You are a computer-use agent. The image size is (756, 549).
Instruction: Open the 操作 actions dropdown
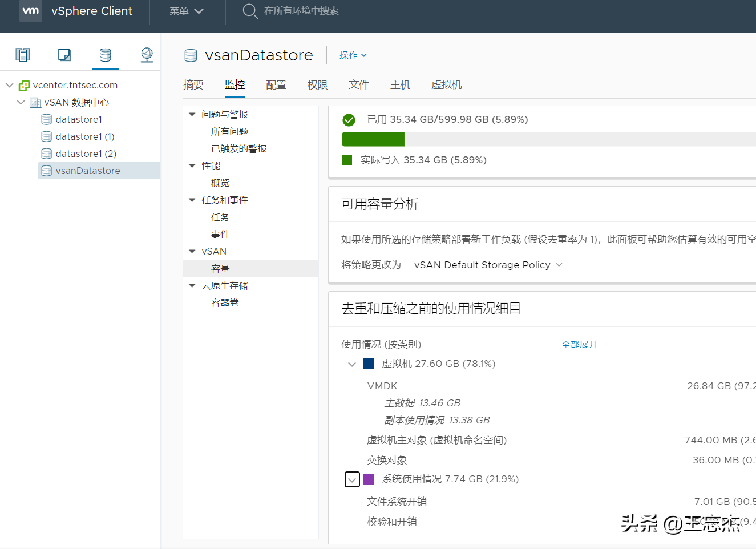tap(353, 55)
